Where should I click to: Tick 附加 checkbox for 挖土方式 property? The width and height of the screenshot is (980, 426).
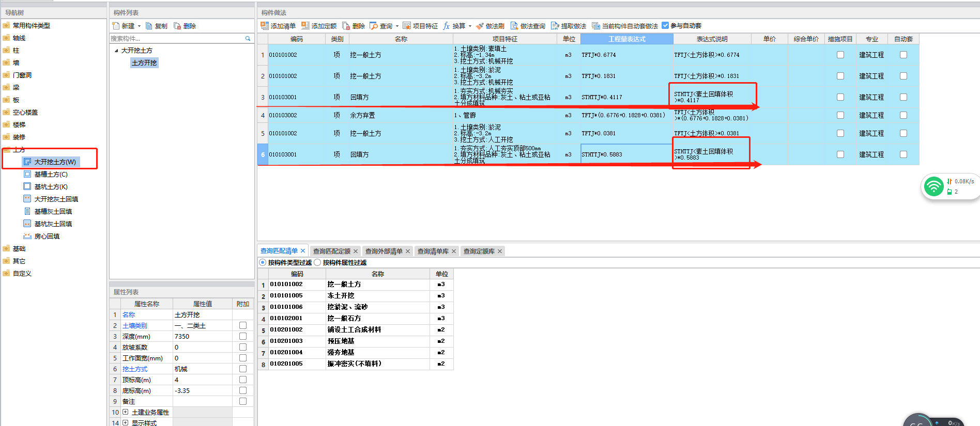pos(243,369)
